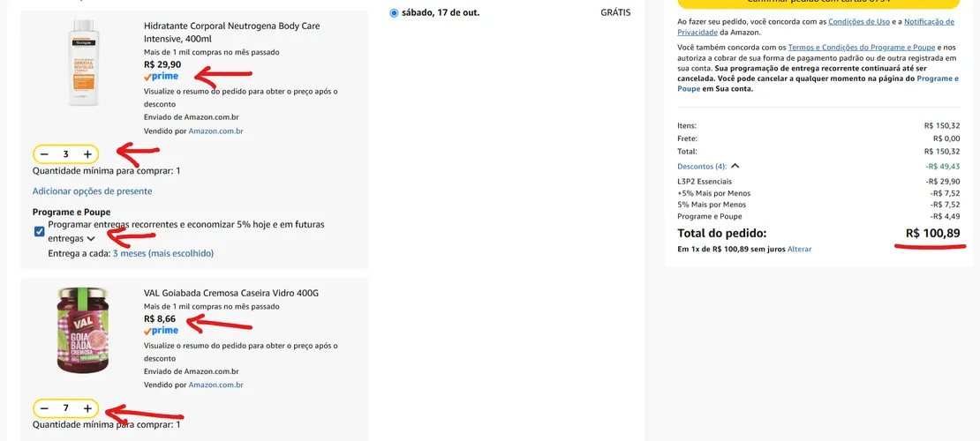Click 'Hidratante Corporal Neutrogena Body Care' title
The image size is (980, 441).
click(232, 33)
